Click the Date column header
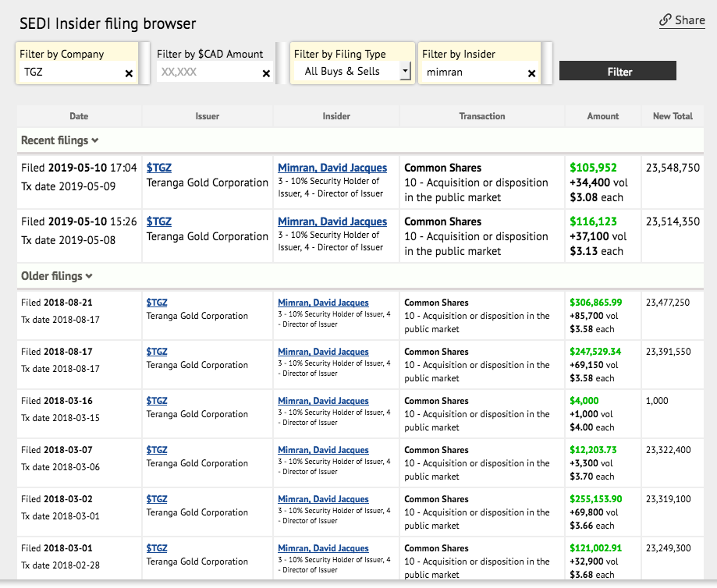Image resolution: width=717 pixels, height=588 pixels. [x=79, y=116]
